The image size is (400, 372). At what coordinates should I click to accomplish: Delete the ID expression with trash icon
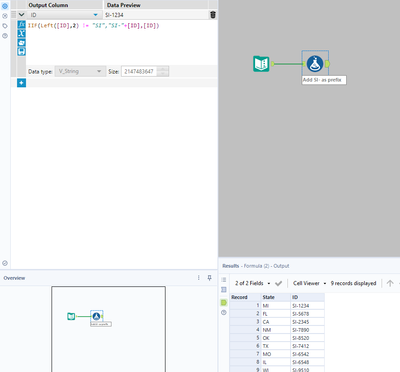tap(213, 15)
